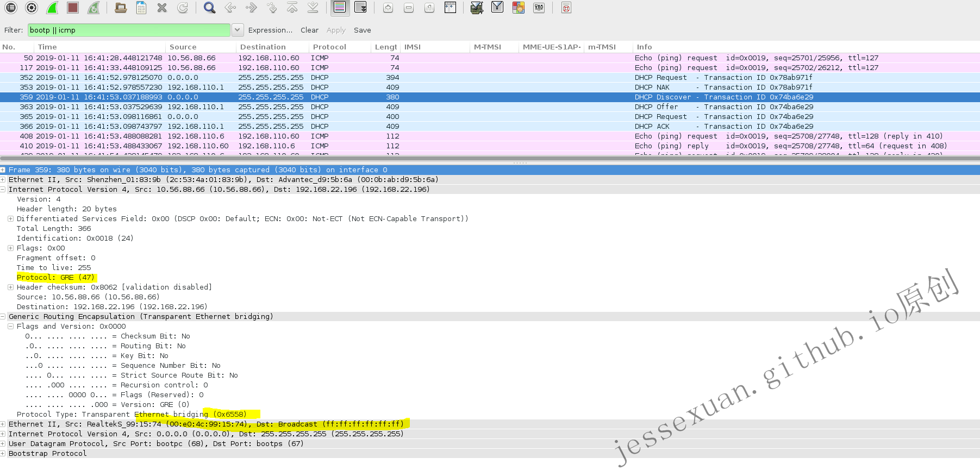980x470 pixels.
Task: Sort by the Info column header
Action: pyautogui.click(x=807, y=47)
